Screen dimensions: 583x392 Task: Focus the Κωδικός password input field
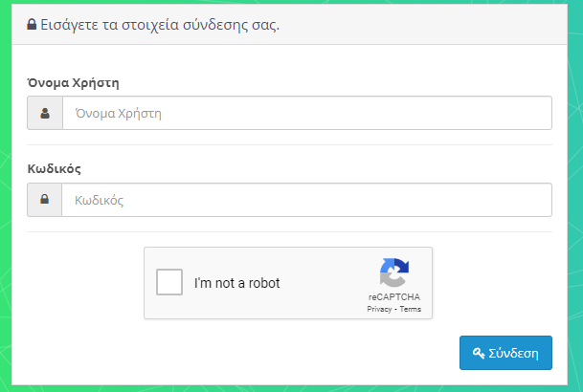[306, 200]
